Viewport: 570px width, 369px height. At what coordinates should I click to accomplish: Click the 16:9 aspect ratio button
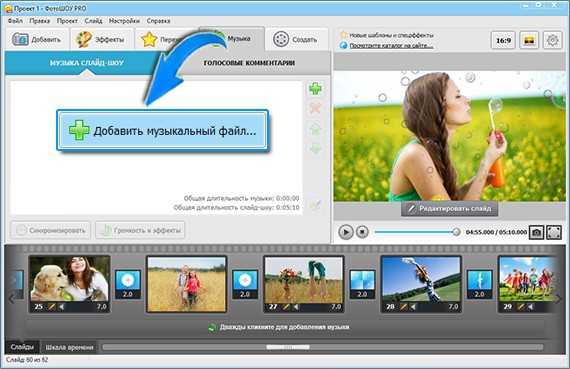[x=503, y=40]
